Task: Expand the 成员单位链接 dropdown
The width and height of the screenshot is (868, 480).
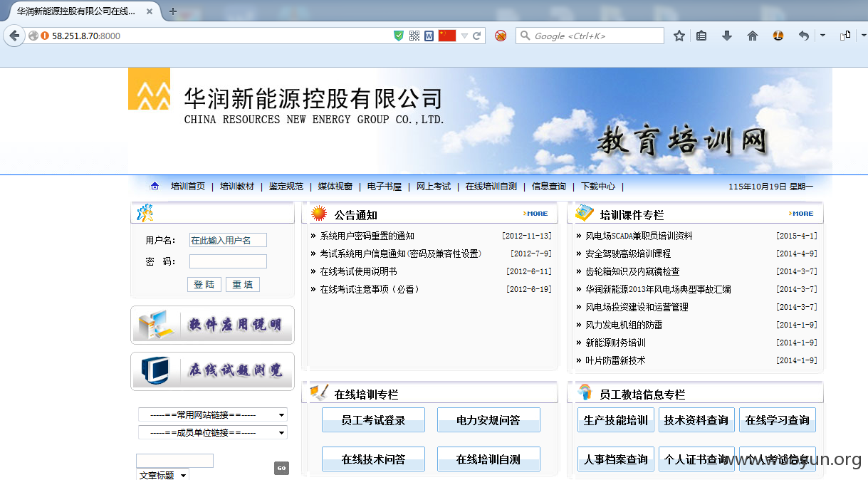Action: [x=213, y=432]
